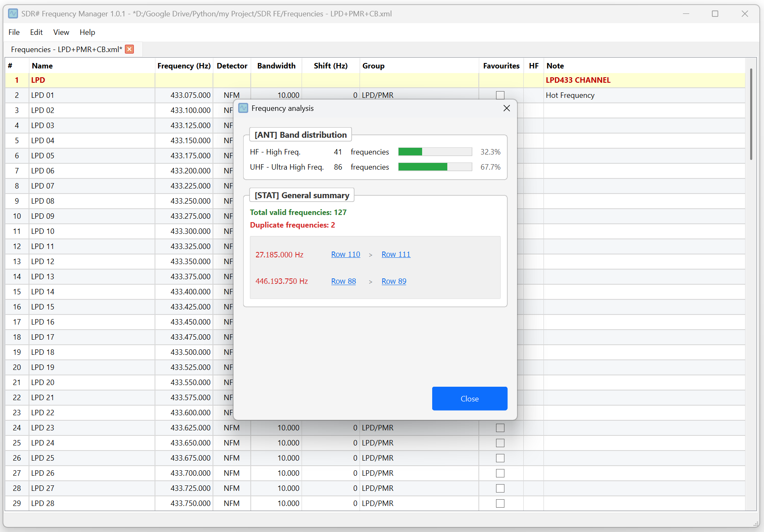
Task: Minimize the Frequency Manager window
Action: tap(686, 13)
